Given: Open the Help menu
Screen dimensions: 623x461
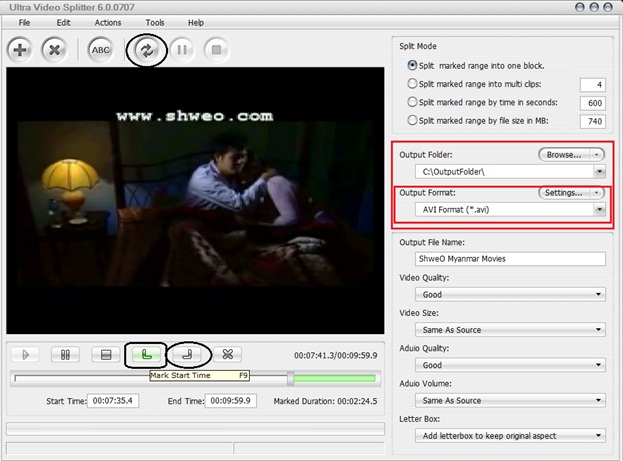Looking at the screenshot, I should point(196,23).
